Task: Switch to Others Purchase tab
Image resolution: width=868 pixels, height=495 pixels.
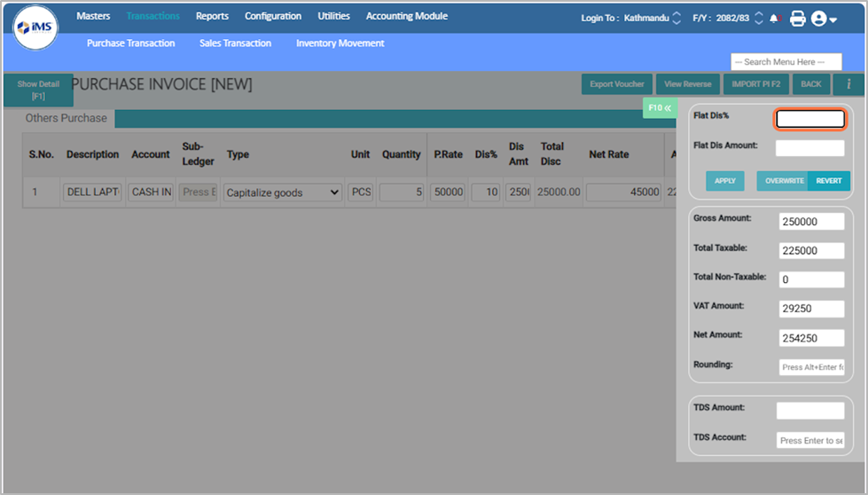Action: tap(66, 118)
